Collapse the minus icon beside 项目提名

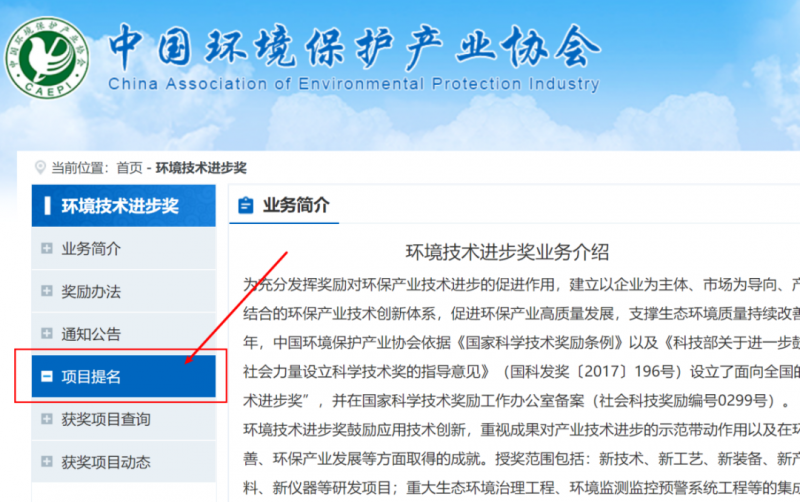pyautogui.click(x=47, y=376)
